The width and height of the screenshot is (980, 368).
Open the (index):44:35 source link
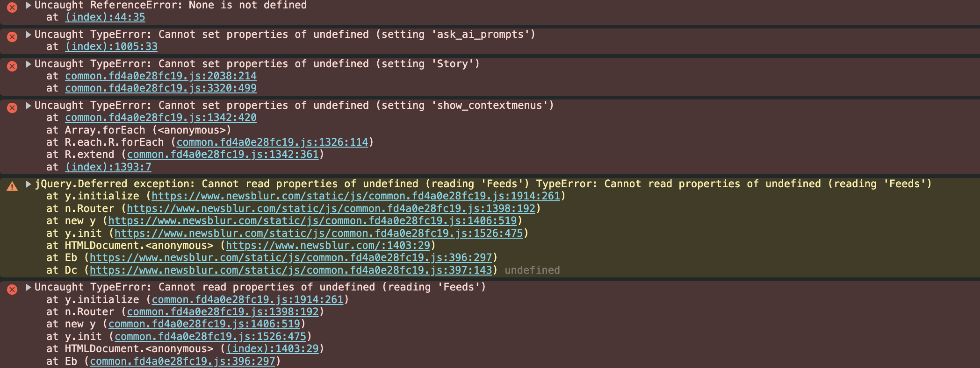pos(105,17)
